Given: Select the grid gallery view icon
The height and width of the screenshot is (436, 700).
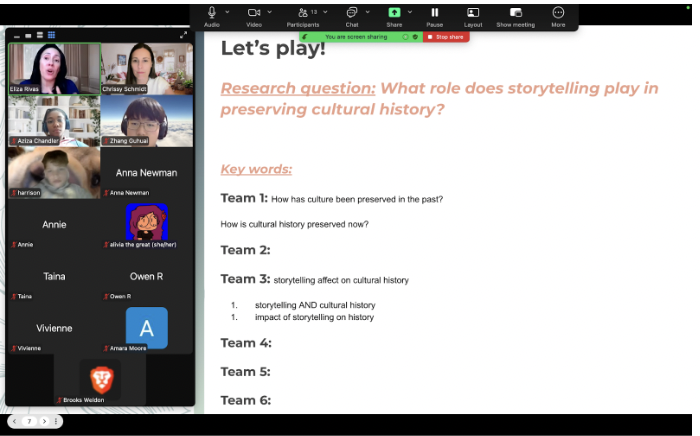Looking at the screenshot, I should click(x=51, y=35).
